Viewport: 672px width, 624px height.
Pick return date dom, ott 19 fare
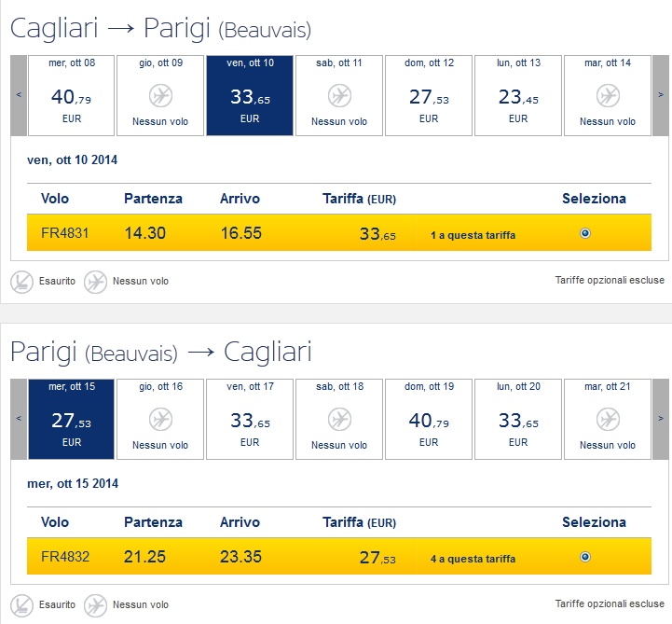pos(429,421)
